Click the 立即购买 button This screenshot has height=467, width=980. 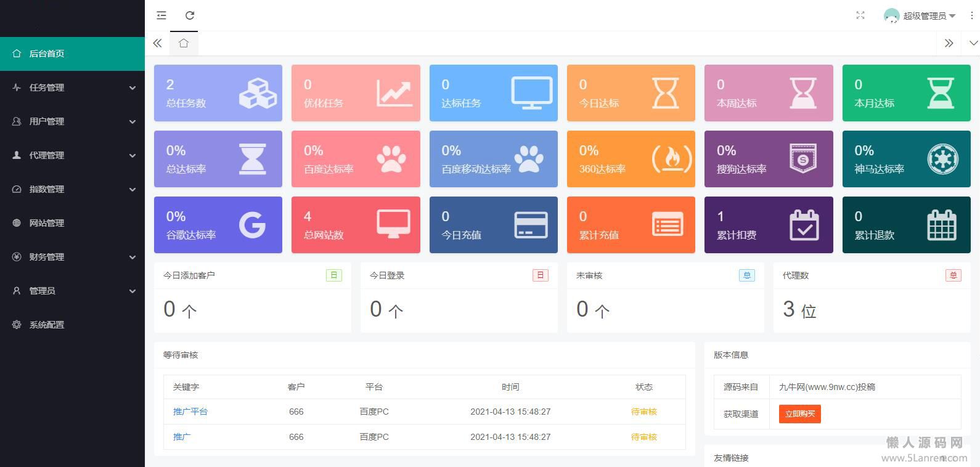tap(799, 414)
